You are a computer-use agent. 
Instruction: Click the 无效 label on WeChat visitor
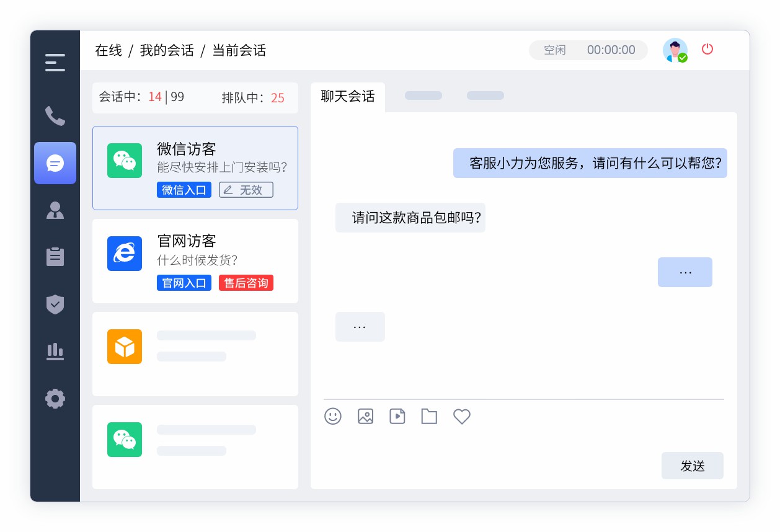(x=246, y=190)
